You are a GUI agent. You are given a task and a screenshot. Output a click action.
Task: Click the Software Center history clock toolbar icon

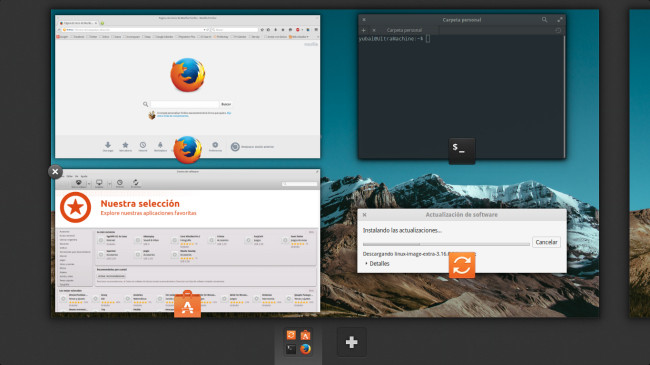(x=120, y=183)
